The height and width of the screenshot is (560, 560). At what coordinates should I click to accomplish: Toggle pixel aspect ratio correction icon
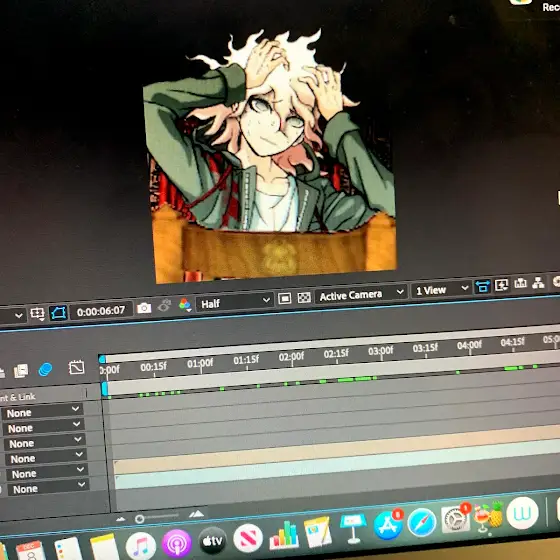tap(482, 286)
